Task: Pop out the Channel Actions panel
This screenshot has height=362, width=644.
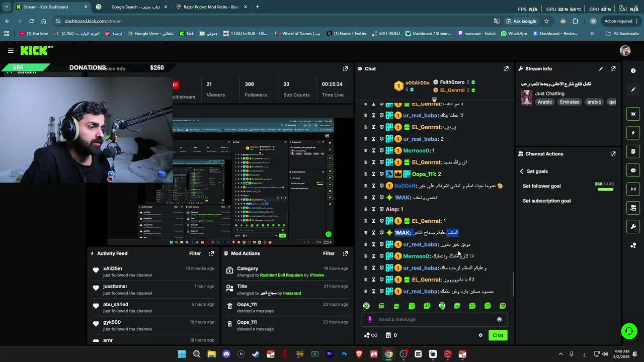Action: (613, 154)
